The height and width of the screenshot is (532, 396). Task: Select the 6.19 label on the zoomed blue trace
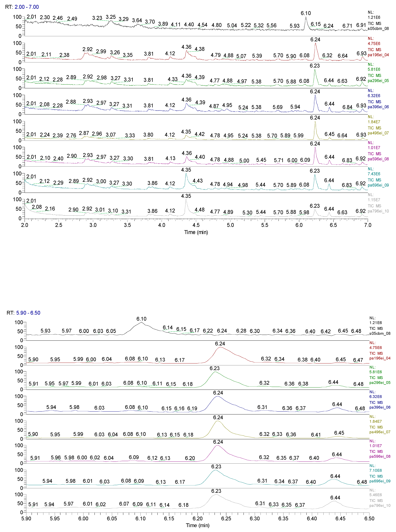[x=192, y=408]
